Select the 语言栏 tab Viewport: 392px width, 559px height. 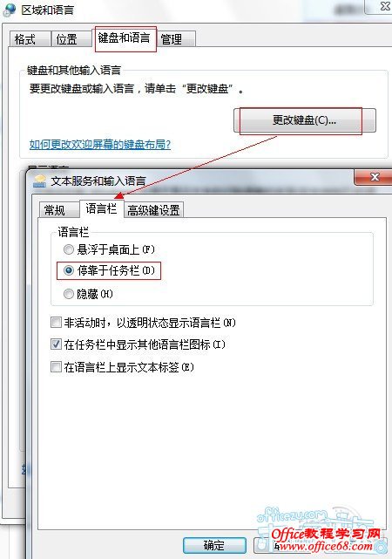(x=101, y=208)
